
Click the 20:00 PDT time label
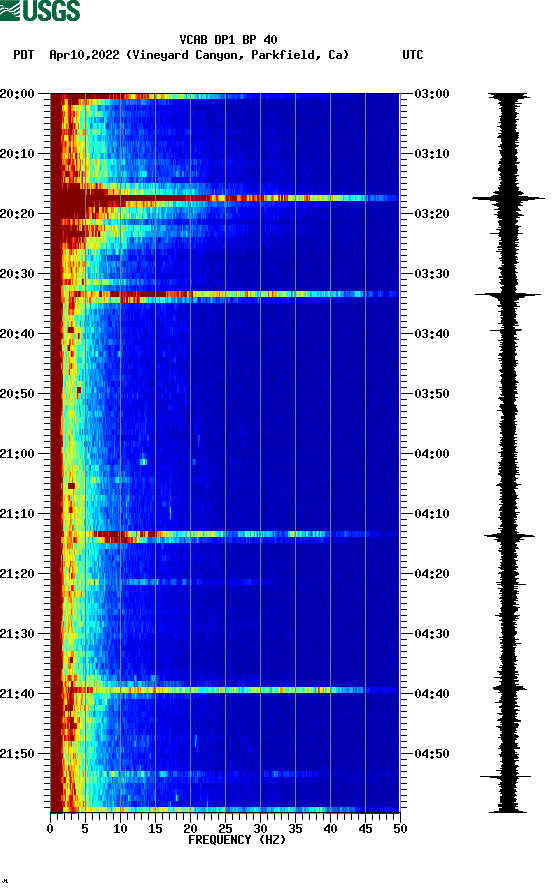coord(17,94)
